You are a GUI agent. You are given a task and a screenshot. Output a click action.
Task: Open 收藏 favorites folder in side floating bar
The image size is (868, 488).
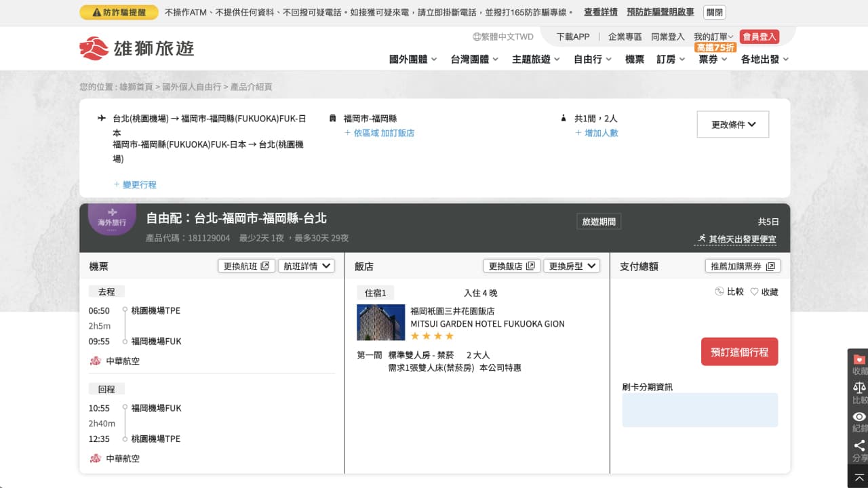coord(859,365)
